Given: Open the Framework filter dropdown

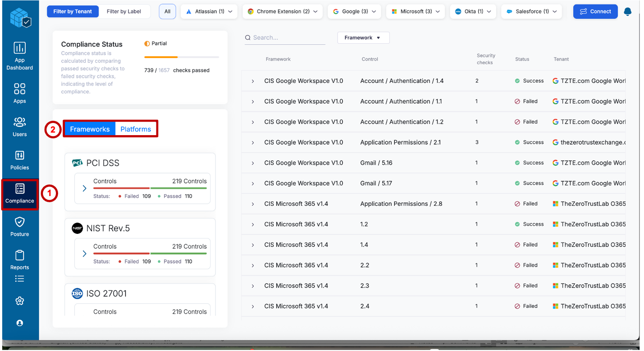Looking at the screenshot, I should pyautogui.click(x=363, y=38).
